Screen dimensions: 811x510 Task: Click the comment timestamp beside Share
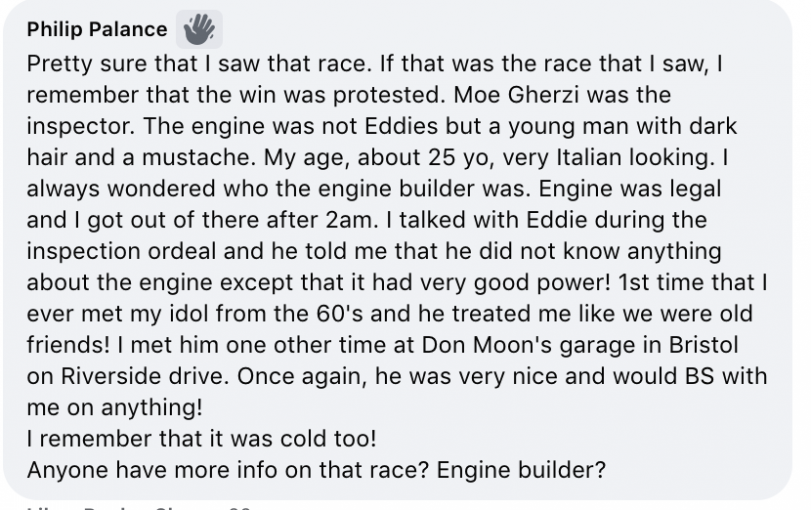[239, 508]
